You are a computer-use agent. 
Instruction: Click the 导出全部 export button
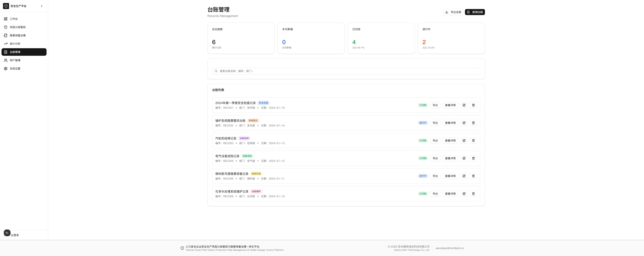pyautogui.click(x=453, y=12)
